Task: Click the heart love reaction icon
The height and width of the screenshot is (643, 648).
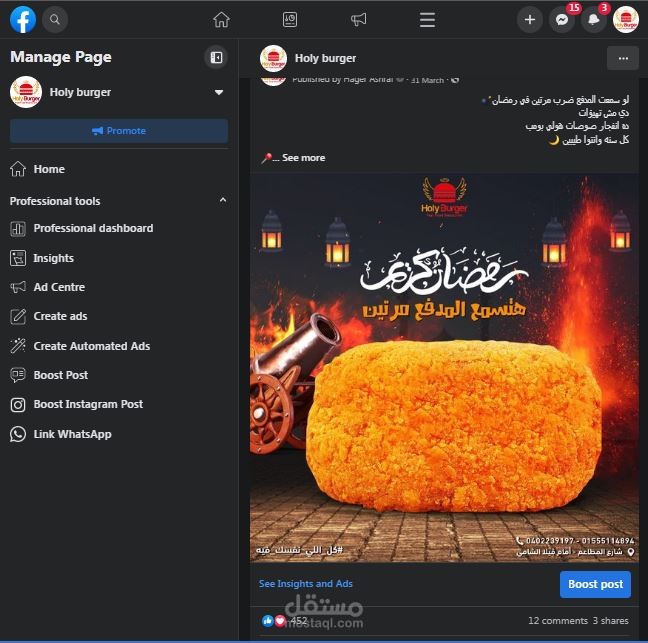Action: click(280, 620)
